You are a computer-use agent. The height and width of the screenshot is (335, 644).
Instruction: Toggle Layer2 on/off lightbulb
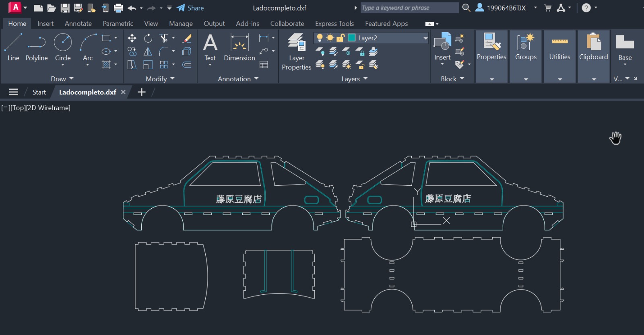click(320, 38)
